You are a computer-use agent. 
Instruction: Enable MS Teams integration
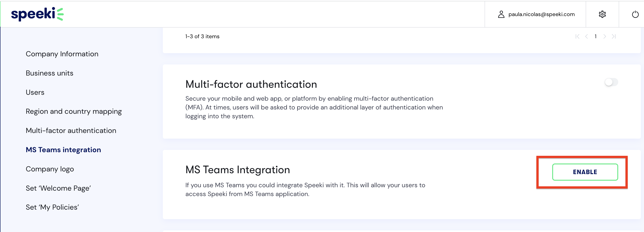[x=585, y=172]
